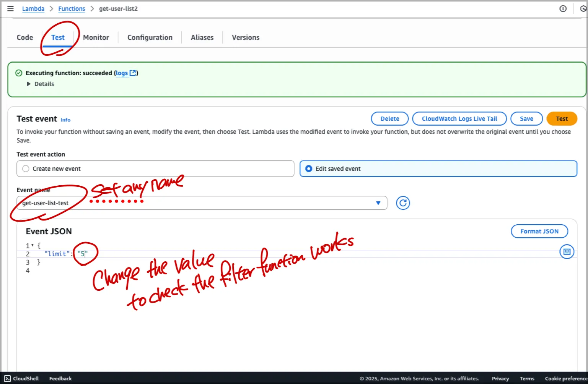Click the limit value in JSON editor
This screenshot has height=384, width=588.
(x=82, y=254)
